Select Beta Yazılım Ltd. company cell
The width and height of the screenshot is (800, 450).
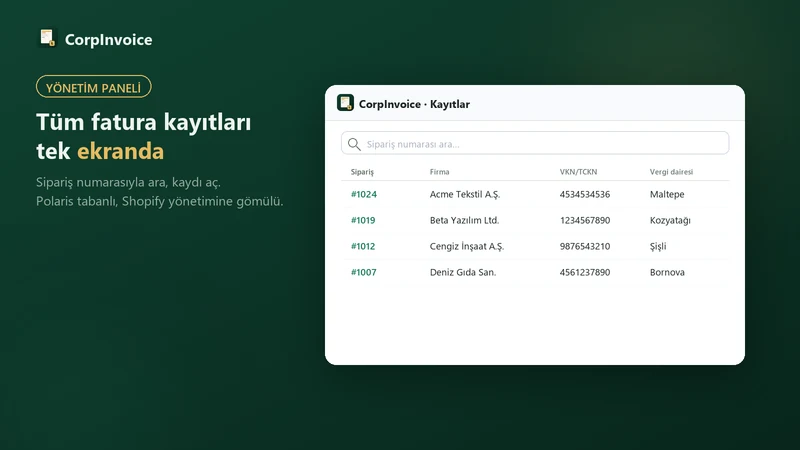464,220
